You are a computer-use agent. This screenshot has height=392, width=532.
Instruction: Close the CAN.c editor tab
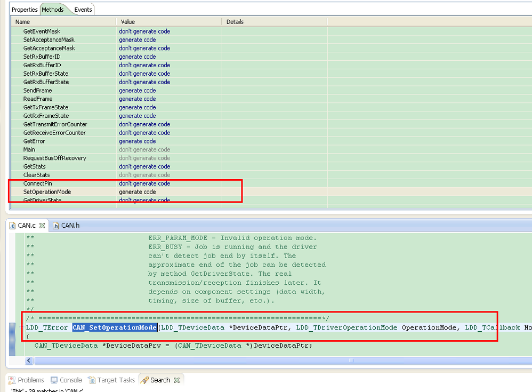(42, 226)
